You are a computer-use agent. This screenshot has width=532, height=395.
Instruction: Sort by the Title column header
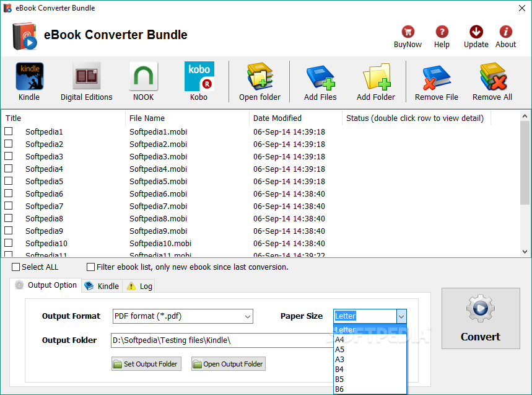[x=64, y=118]
